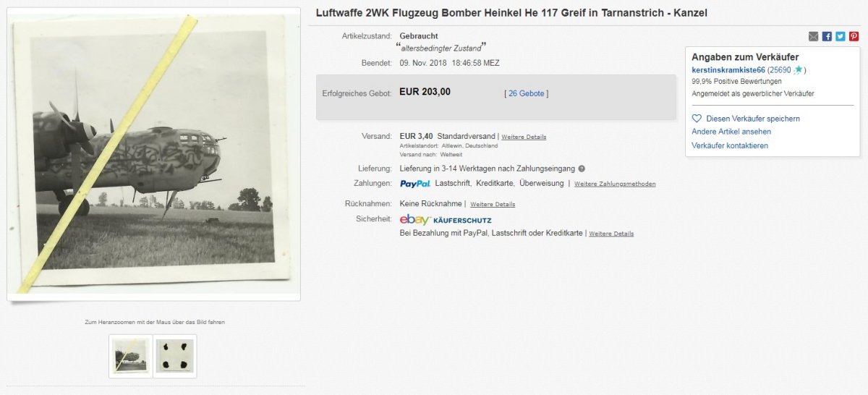The width and height of the screenshot is (868, 395).
Task: Share listing on Pinterest icon
Action: click(854, 36)
